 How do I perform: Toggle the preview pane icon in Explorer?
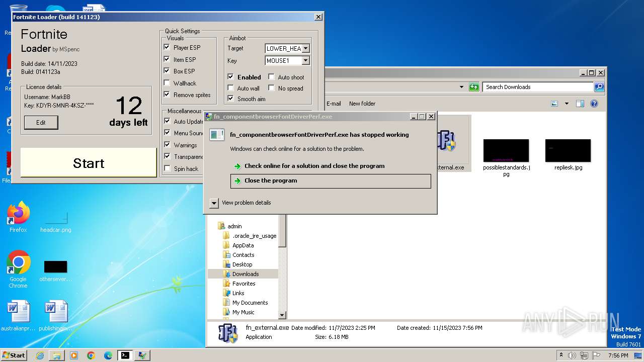point(580,104)
